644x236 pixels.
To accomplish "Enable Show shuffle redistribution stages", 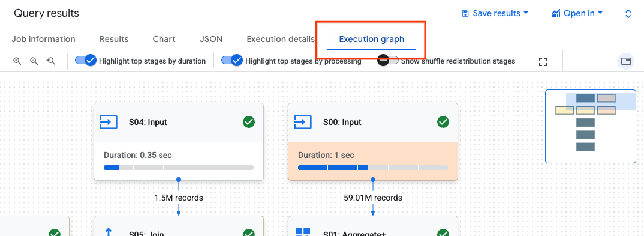I will pos(388,61).
